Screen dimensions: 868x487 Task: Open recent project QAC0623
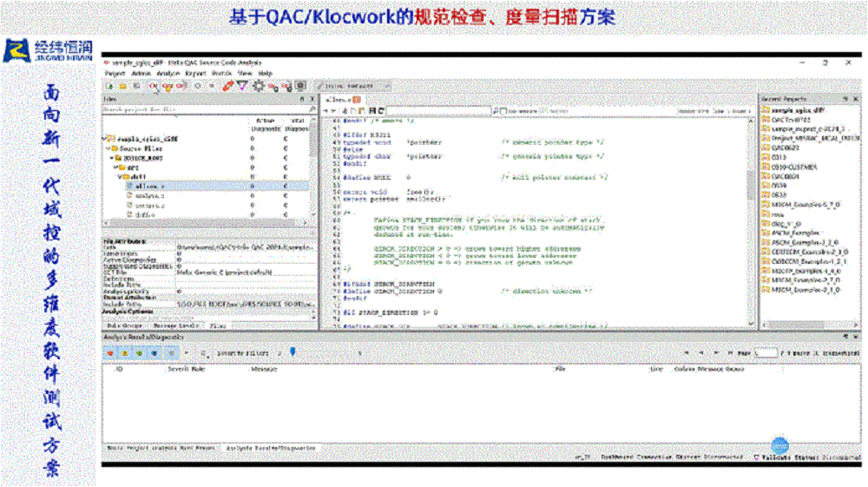779,148
